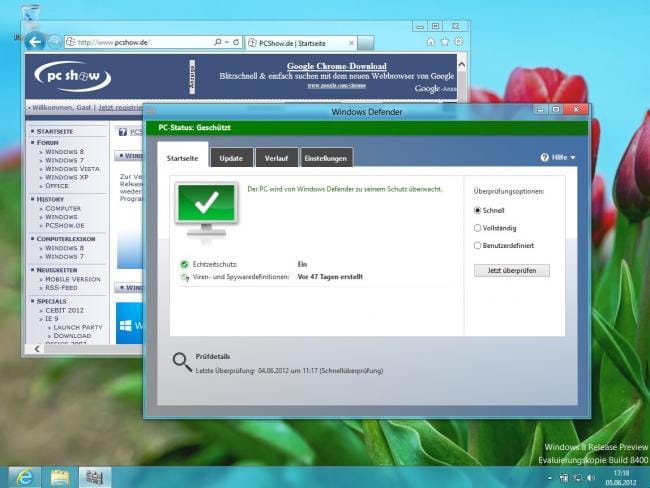This screenshot has width=650, height=488.
Task: Switch to the Verlauf tab in Defender
Action: click(276, 158)
